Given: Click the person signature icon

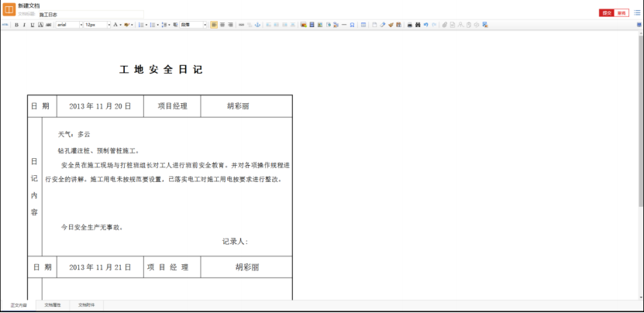Looking at the screenshot, I should (x=460, y=25).
